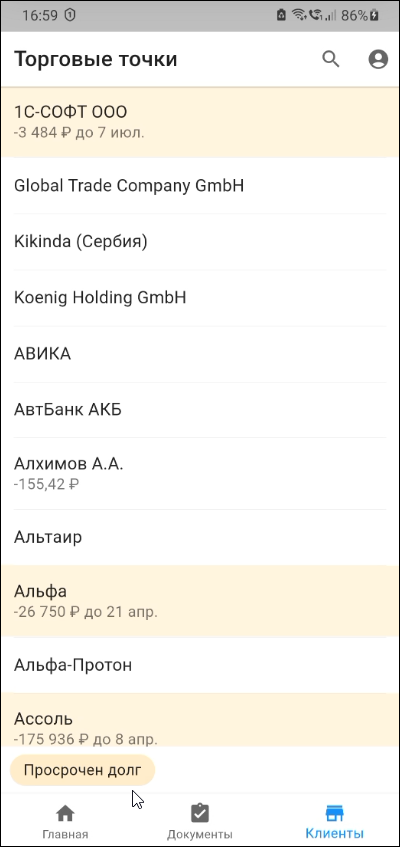Select Kikinda (Сербия) from the list
This screenshot has height=847, width=400.
(x=200, y=242)
